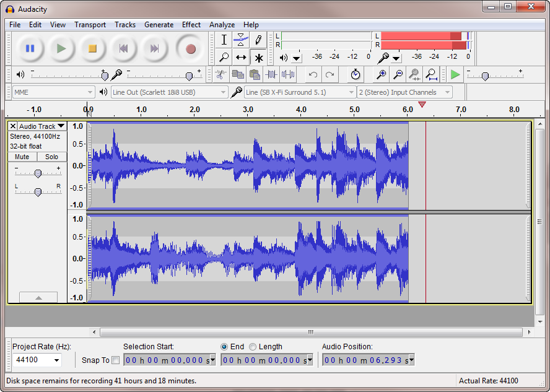
Task: Click the Zoom Out magnifier
Action: [398, 74]
